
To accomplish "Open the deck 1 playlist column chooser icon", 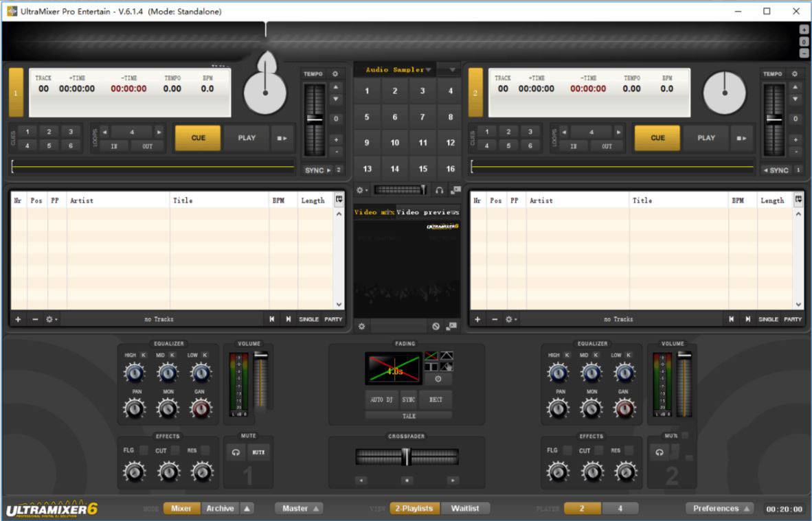I will [339, 200].
